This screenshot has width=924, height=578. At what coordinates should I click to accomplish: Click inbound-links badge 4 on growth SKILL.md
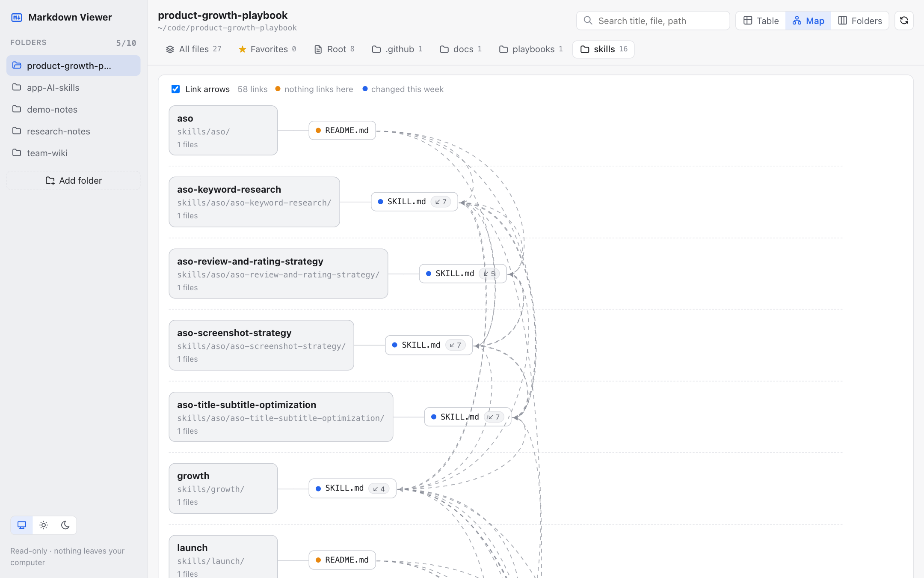pos(379,489)
